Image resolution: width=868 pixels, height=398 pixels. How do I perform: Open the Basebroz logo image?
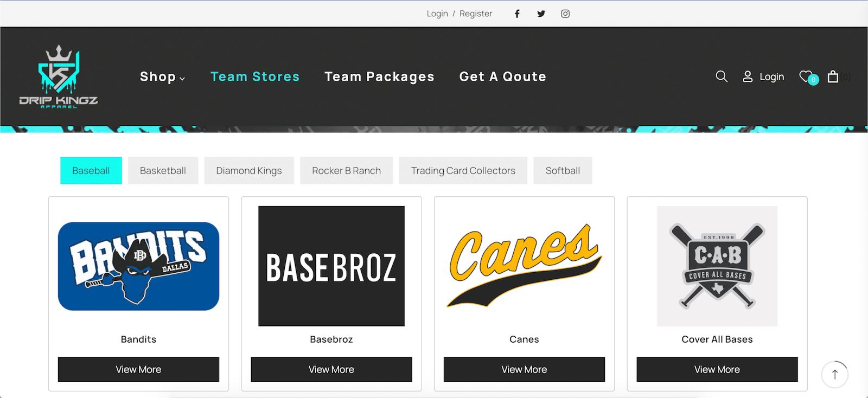(x=331, y=266)
